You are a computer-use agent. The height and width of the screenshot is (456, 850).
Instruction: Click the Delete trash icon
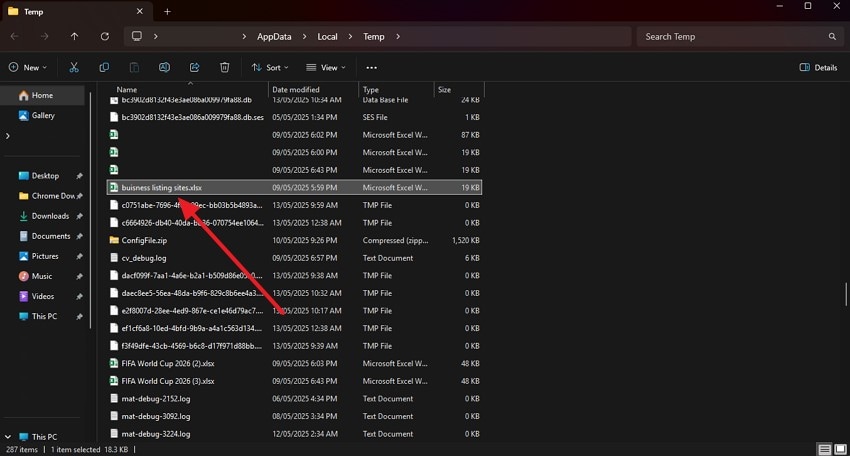[224, 67]
